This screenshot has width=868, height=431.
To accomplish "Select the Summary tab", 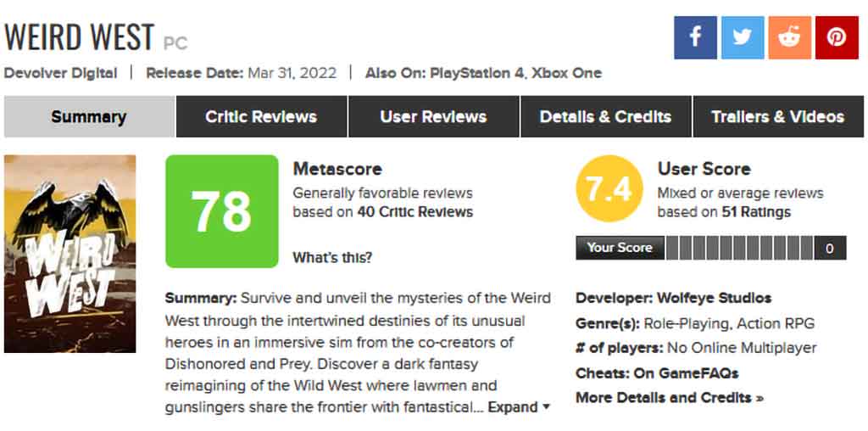I will tap(89, 116).
